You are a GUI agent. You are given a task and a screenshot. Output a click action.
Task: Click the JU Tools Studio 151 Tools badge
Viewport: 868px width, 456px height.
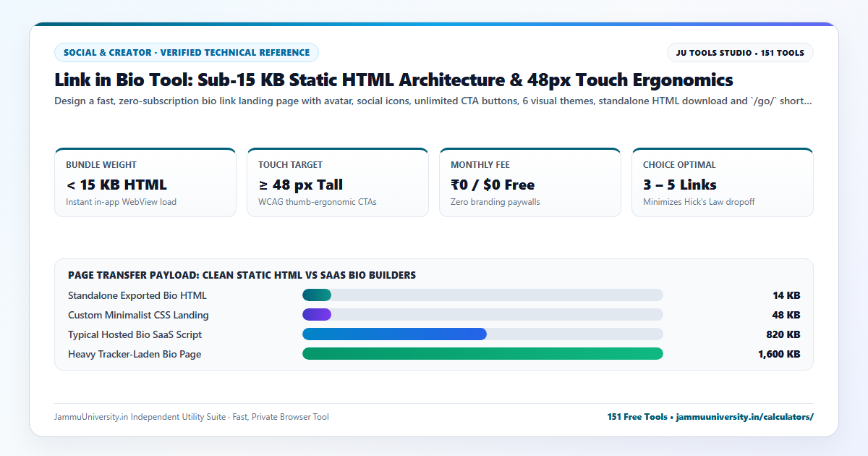tap(740, 52)
